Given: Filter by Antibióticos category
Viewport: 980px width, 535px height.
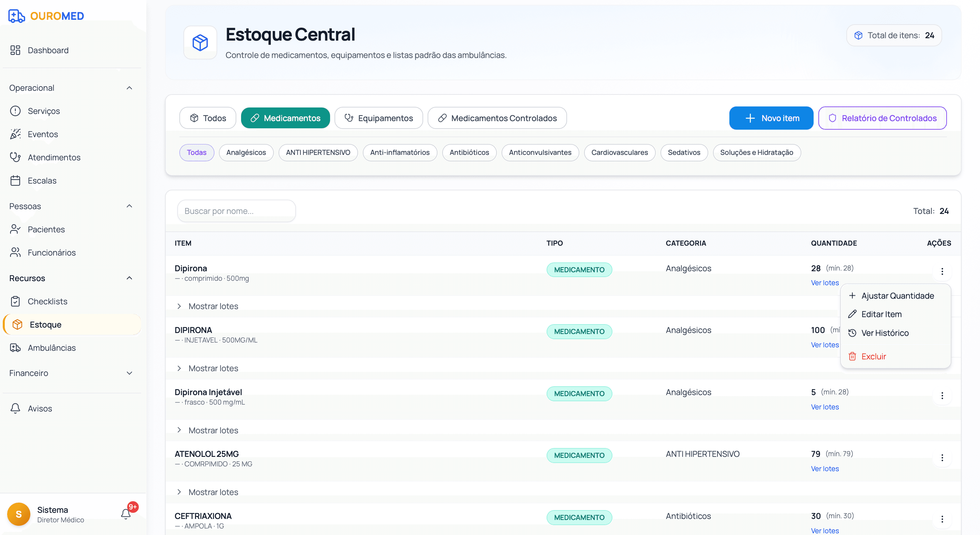Looking at the screenshot, I should click(470, 152).
